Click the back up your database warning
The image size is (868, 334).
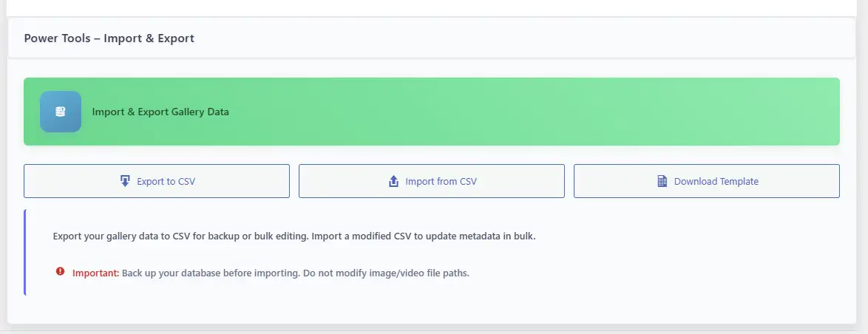tap(296, 273)
